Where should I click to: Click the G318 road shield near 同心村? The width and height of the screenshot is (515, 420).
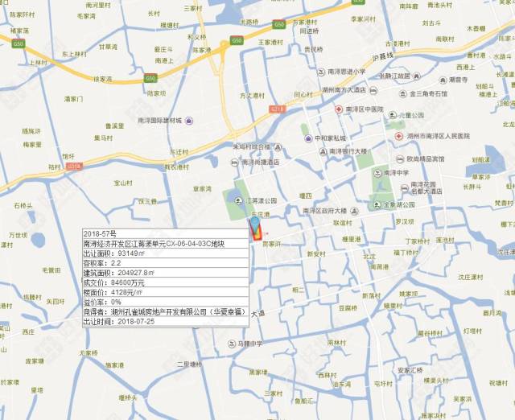pyautogui.click(x=277, y=109)
